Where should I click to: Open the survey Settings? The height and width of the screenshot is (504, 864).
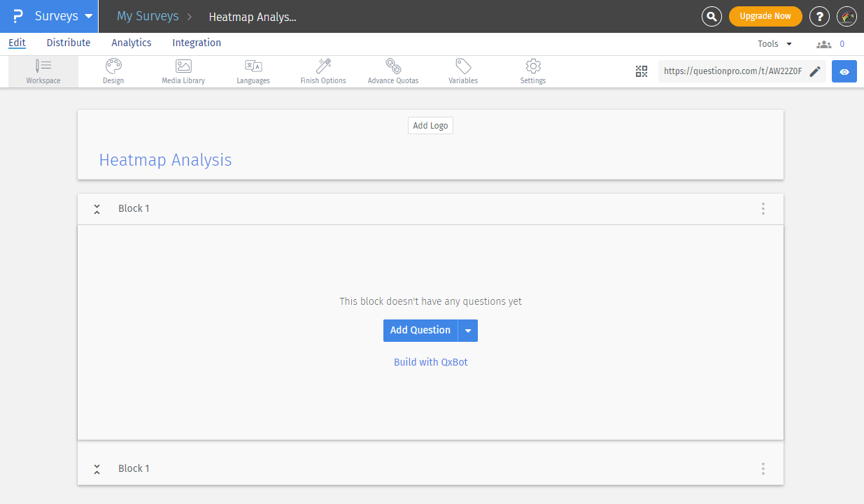tap(532, 70)
